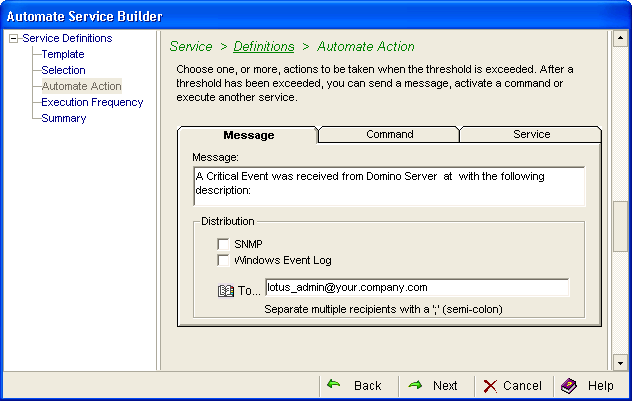The width and height of the screenshot is (632, 401).
Task: Click the red X Cancel icon
Action: 490,386
